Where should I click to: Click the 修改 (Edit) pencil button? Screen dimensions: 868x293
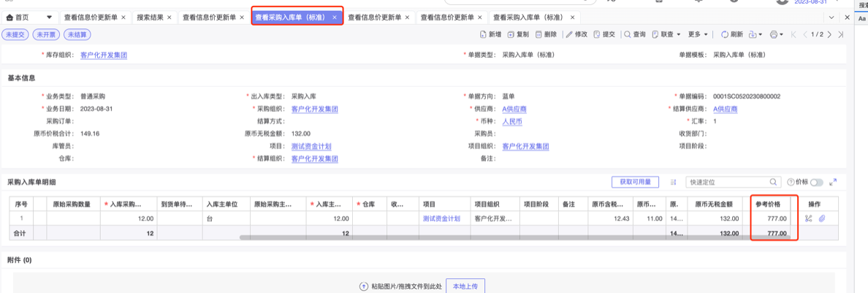(x=576, y=34)
